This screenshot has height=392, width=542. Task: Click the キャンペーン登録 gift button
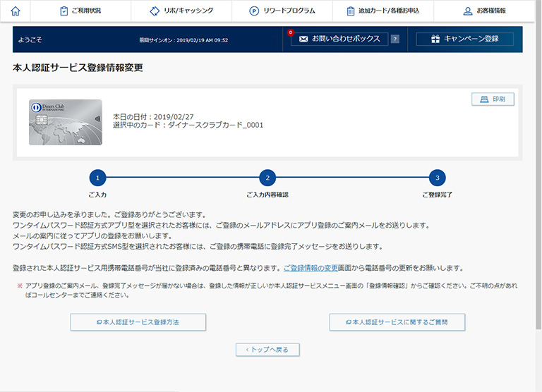(x=464, y=39)
